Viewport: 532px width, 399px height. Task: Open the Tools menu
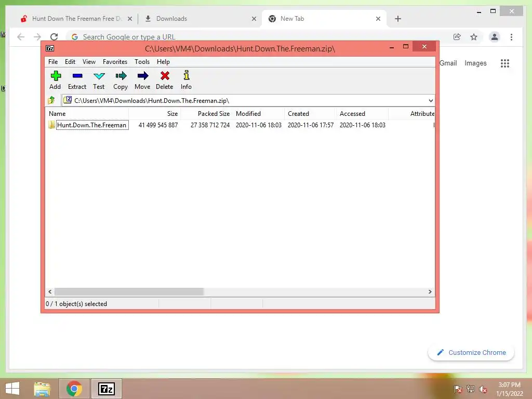click(x=142, y=62)
